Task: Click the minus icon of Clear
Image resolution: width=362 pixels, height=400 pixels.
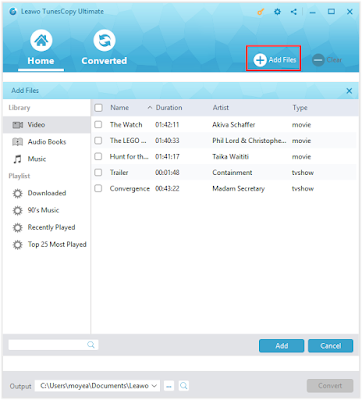Action: [x=318, y=60]
